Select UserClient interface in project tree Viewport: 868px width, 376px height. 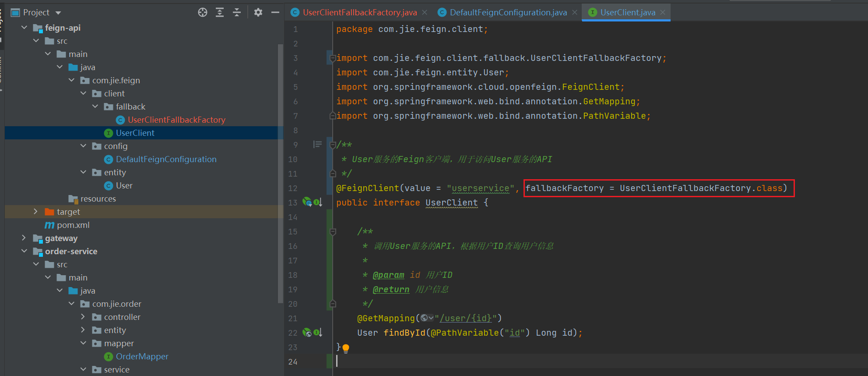click(x=135, y=133)
